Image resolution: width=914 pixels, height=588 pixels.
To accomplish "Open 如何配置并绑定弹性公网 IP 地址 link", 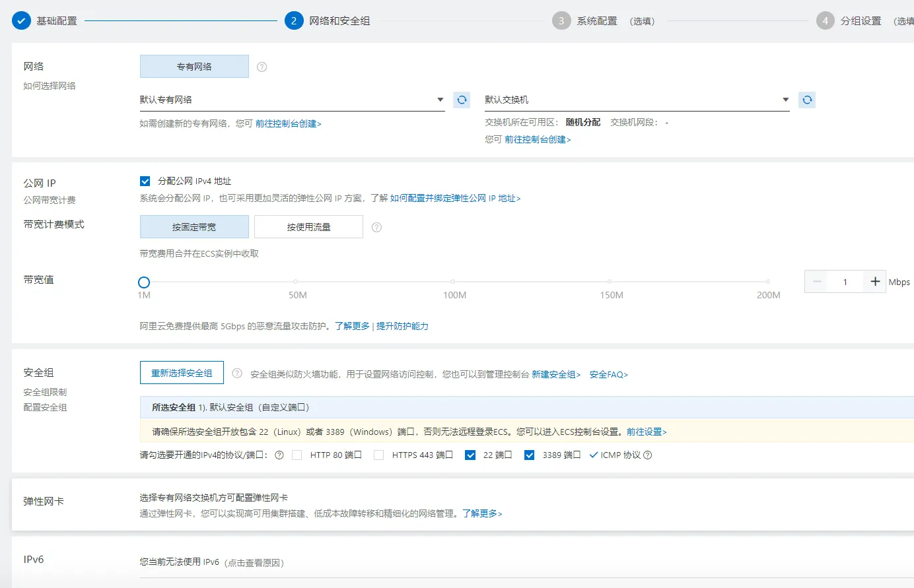I will [455, 198].
